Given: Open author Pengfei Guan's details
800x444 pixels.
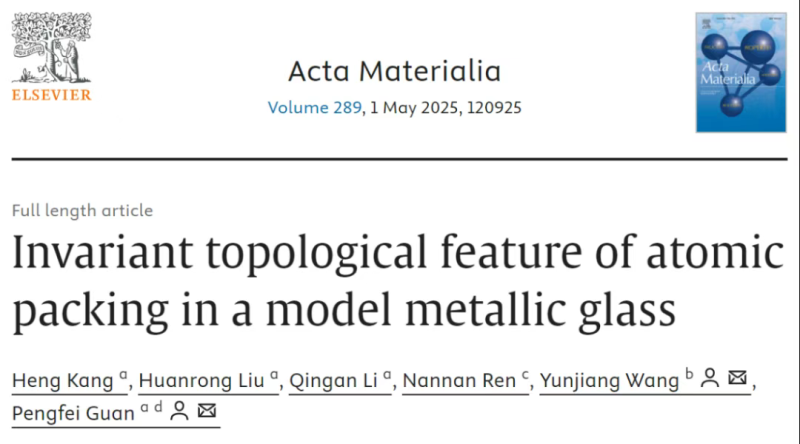Looking at the screenshot, I should point(73,413).
